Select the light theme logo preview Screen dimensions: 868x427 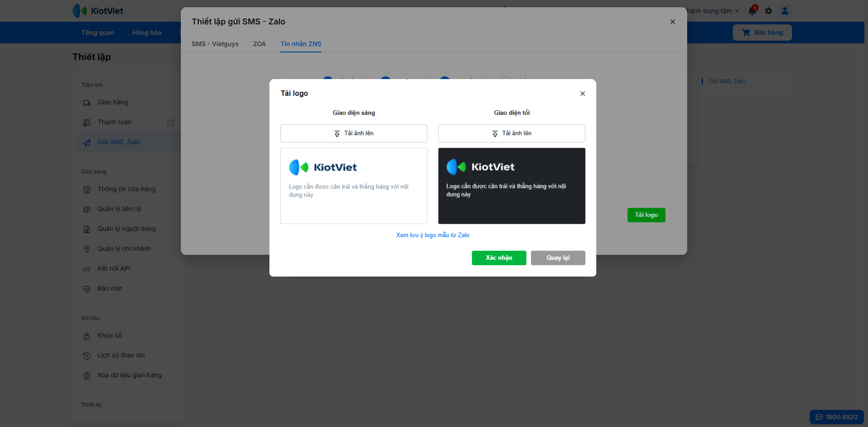354,186
